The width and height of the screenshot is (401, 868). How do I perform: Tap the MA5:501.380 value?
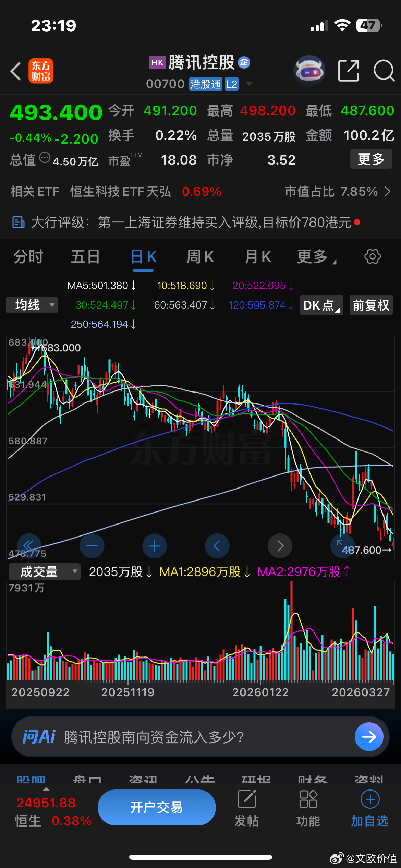click(x=101, y=285)
